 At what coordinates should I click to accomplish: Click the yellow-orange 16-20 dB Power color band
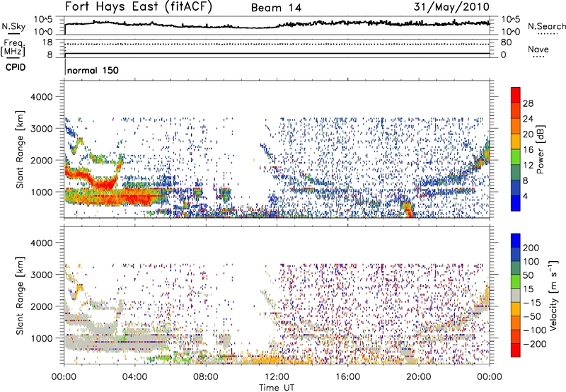tap(516, 142)
